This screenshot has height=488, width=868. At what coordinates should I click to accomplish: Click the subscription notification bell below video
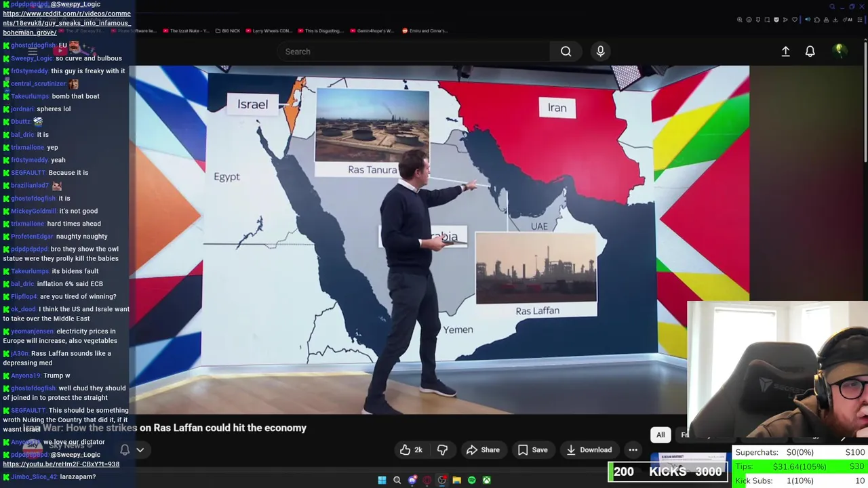(125, 449)
